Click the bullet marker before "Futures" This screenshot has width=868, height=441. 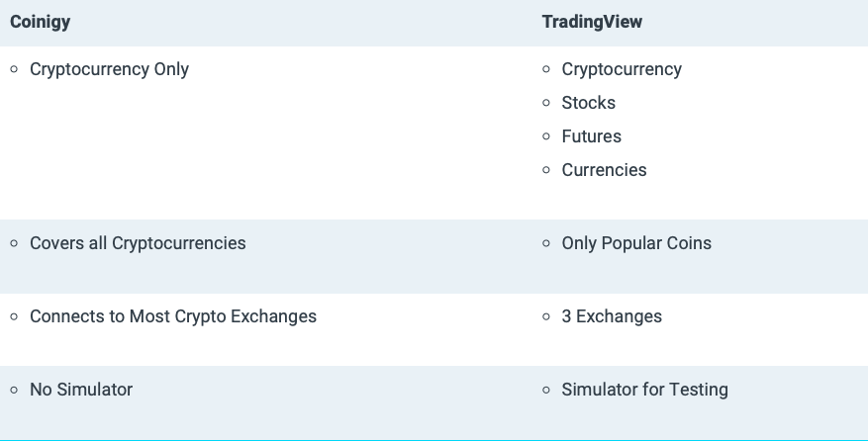(x=546, y=136)
